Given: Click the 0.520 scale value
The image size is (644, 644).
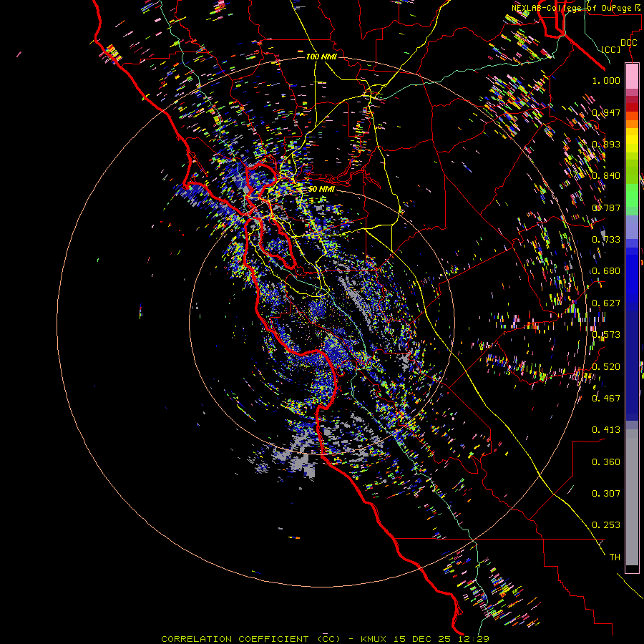Looking at the screenshot, I should pos(606,366).
